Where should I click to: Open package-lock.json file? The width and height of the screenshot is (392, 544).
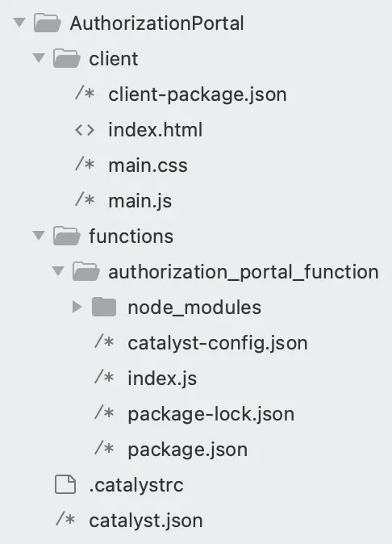pos(211,414)
